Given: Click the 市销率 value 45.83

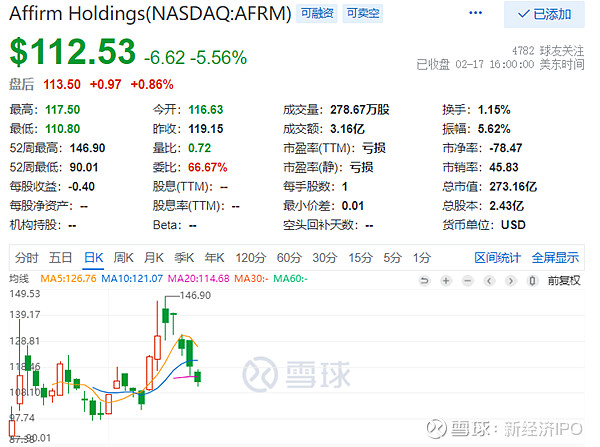Looking at the screenshot, I should (504, 167).
